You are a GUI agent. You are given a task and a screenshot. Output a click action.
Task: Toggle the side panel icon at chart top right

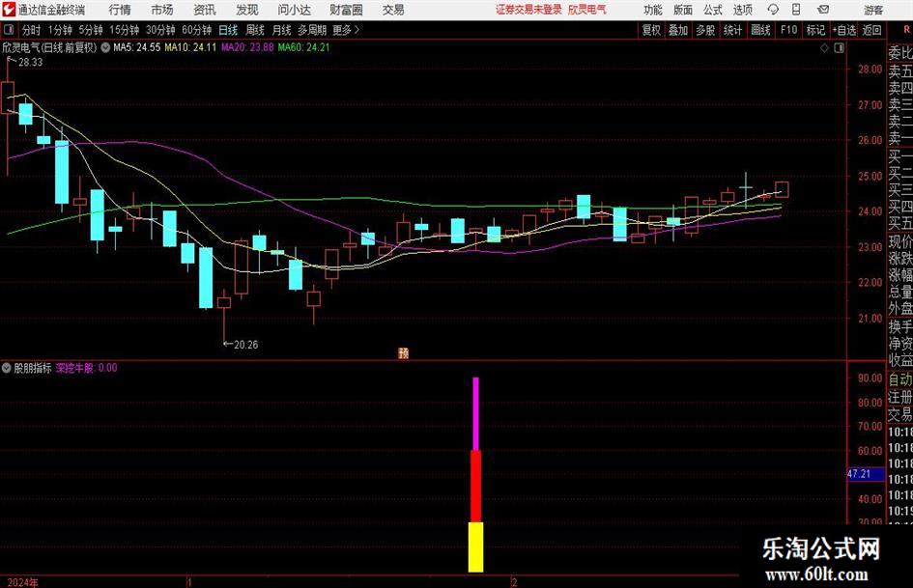(x=839, y=48)
